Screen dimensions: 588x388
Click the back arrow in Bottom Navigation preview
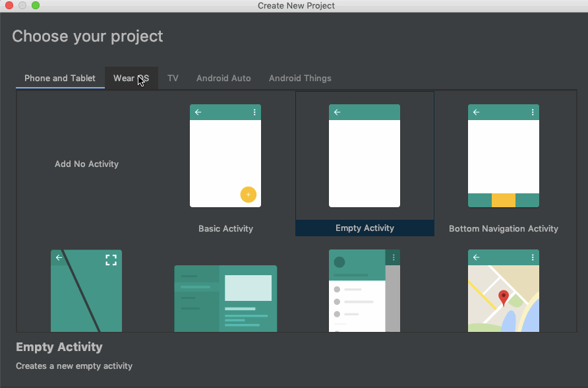[x=476, y=112]
